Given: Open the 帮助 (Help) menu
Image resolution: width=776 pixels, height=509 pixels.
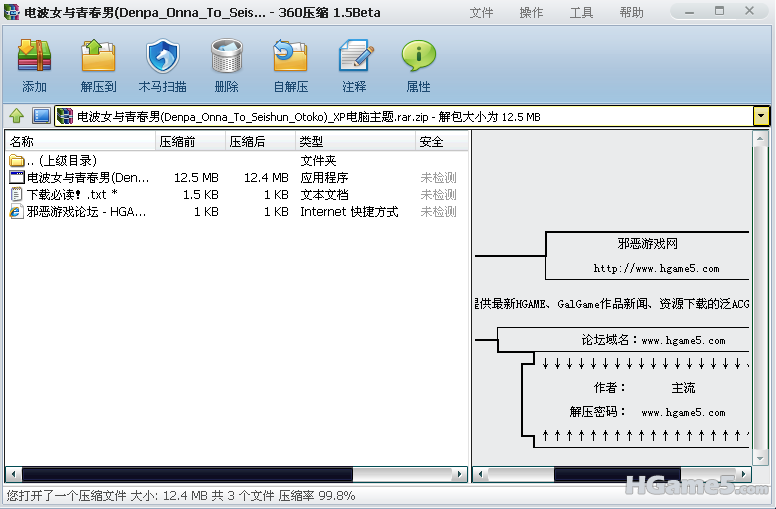Looking at the screenshot, I should pyautogui.click(x=631, y=13).
